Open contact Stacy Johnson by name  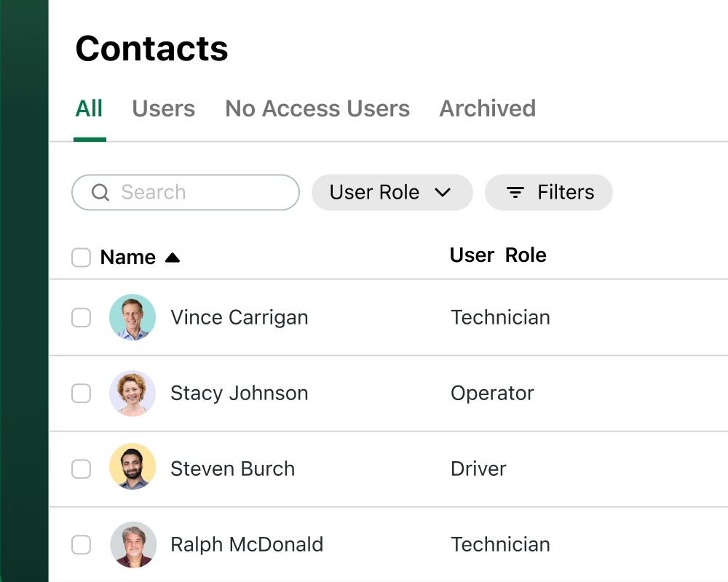tap(240, 393)
